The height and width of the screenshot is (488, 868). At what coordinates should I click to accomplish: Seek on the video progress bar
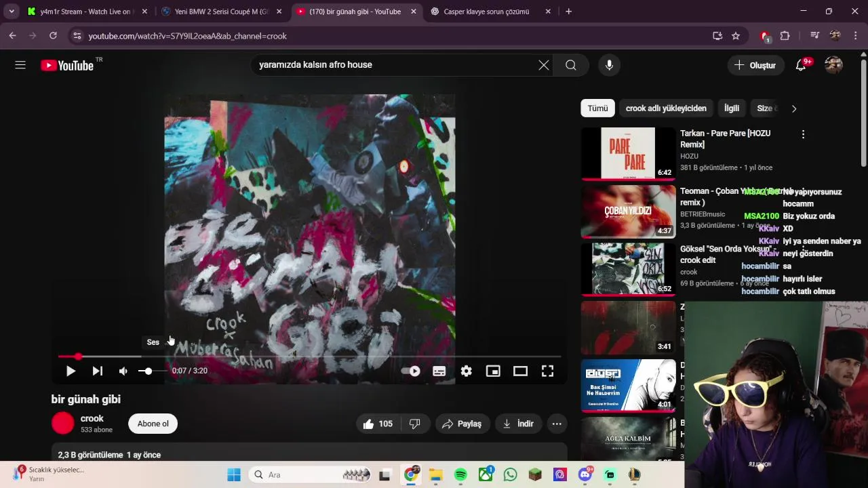(309, 356)
